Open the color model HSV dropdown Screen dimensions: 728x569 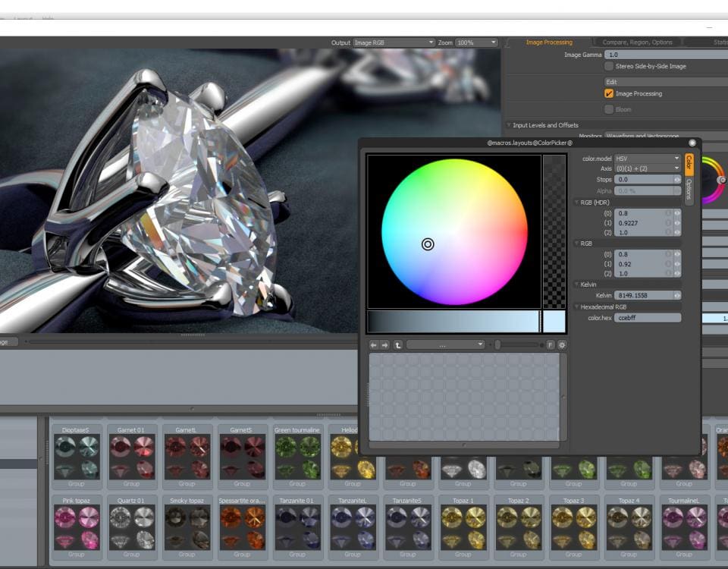[647, 159]
